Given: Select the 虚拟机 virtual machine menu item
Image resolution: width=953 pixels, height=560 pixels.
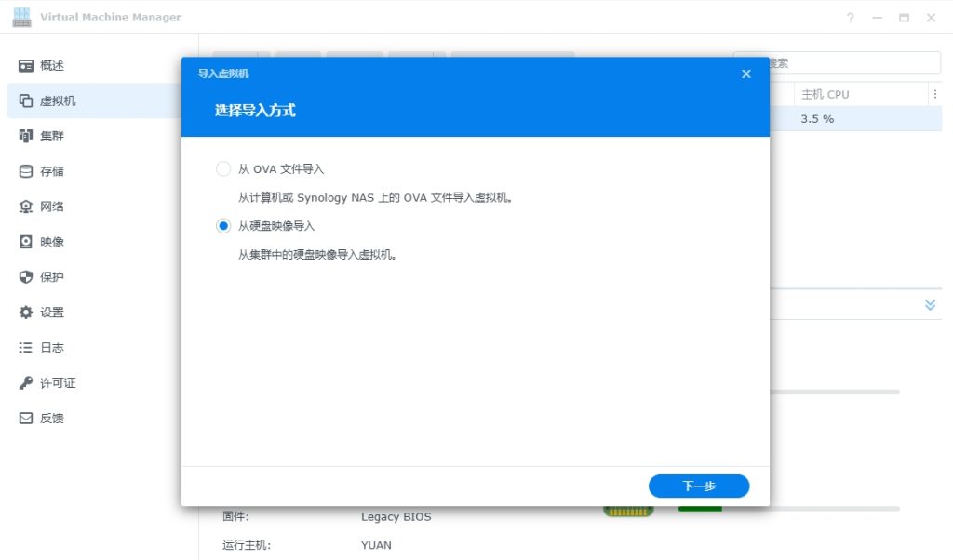Looking at the screenshot, I should coord(58,101).
